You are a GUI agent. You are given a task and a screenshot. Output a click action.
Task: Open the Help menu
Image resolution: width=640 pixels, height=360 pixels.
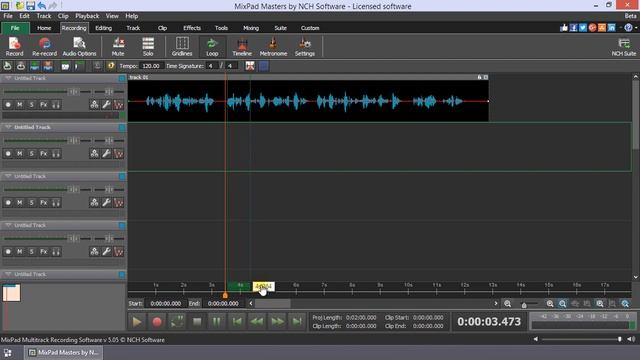pyautogui.click(x=131, y=16)
